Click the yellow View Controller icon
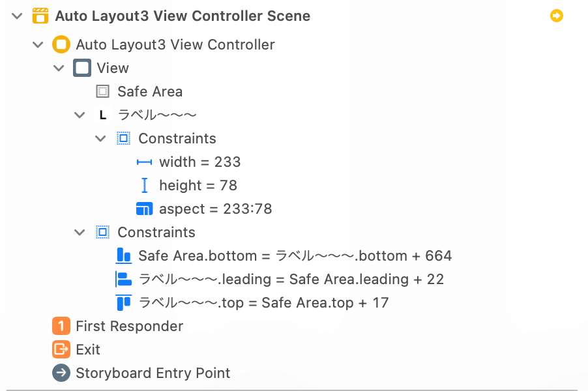 (61, 44)
